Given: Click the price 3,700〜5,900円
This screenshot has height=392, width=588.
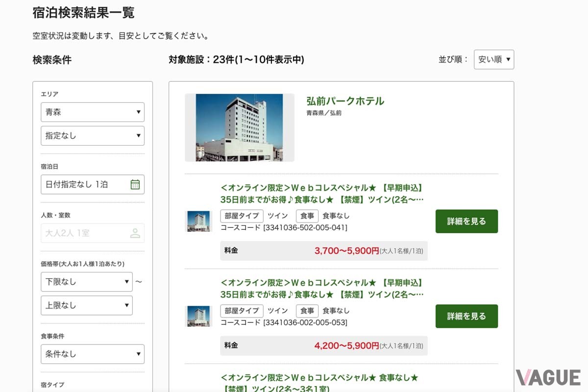Looking at the screenshot, I should coord(347,251).
